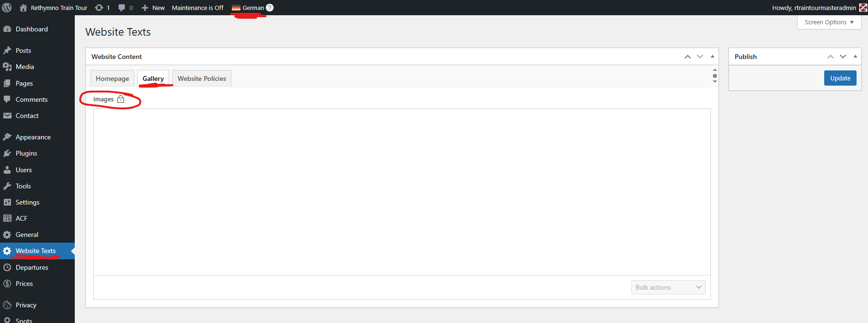868x323 pixels.
Task: Click the Maintenance is Off link
Action: coord(198,8)
